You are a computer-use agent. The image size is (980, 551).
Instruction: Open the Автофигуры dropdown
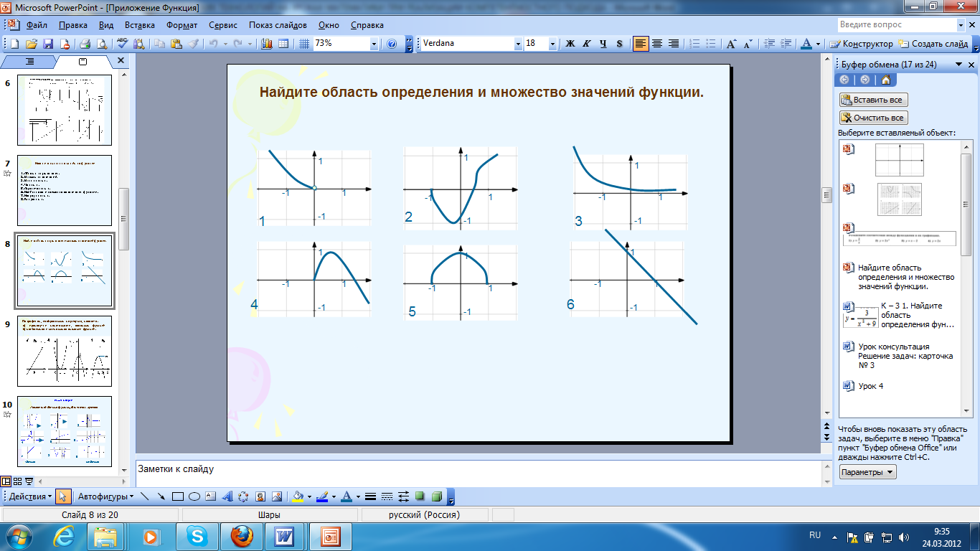tap(105, 496)
